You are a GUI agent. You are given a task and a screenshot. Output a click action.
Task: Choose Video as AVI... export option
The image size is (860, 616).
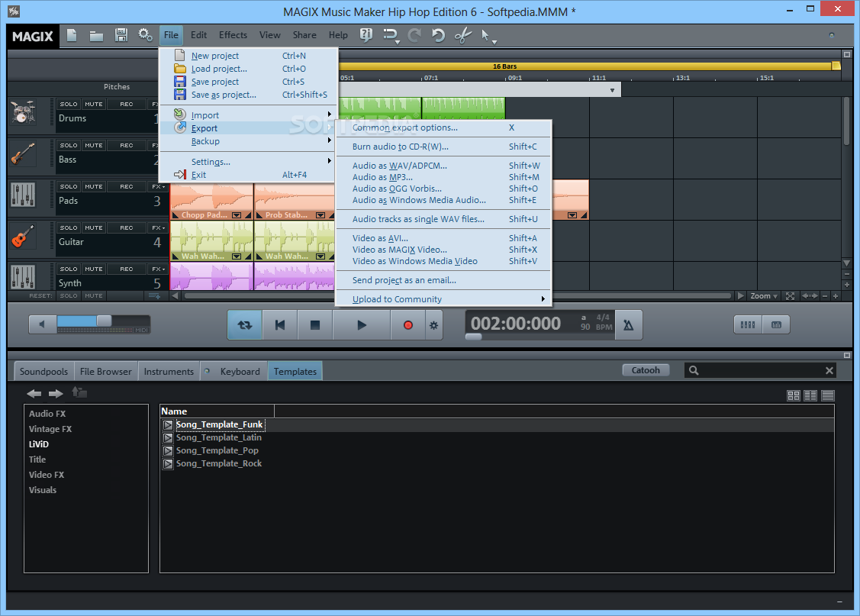pos(443,238)
